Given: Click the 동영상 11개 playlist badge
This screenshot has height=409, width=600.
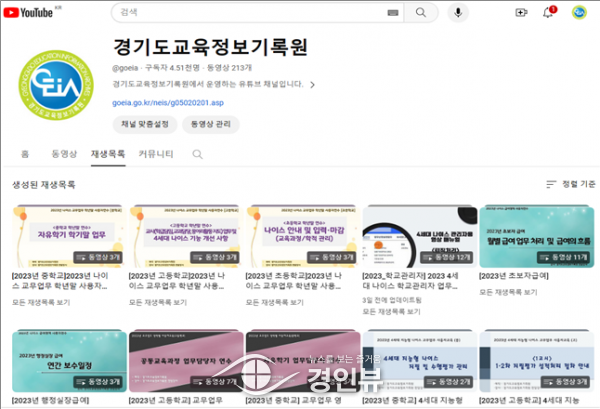Looking at the screenshot, I should (564, 257).
